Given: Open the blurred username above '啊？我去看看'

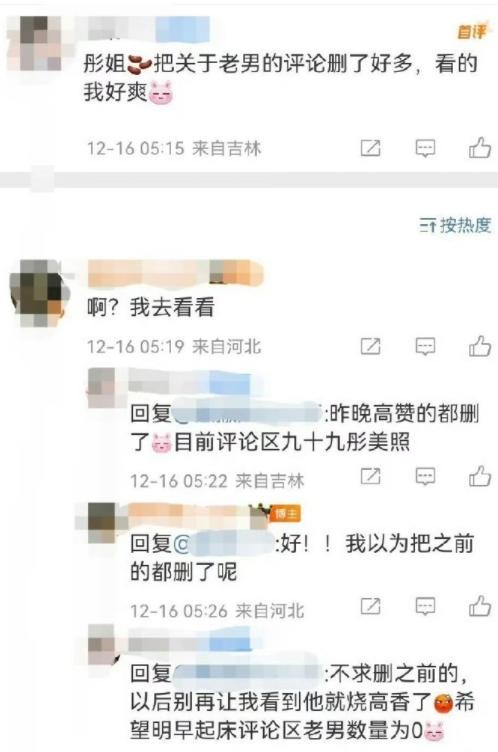Looking at the screenshot, I should [176, 273].
